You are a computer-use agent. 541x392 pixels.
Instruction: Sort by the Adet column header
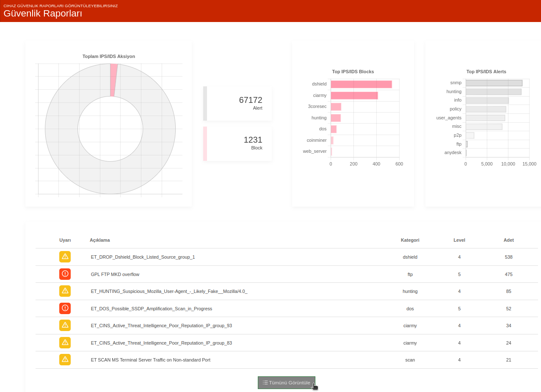coord(509,240)
